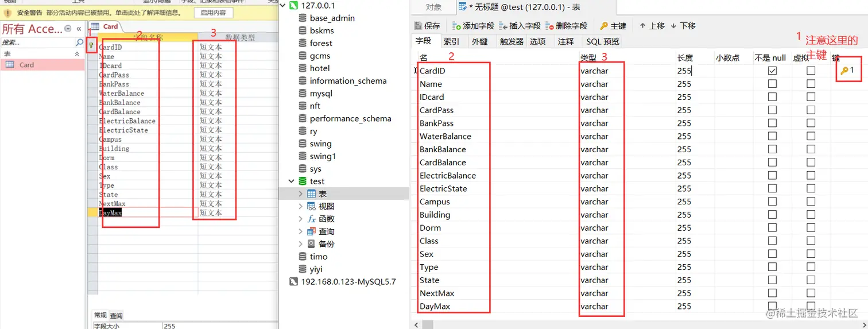Viewport: 868px width, 329px height.
Task: Switch to the 选项 tab
Action: pos(538,41)
